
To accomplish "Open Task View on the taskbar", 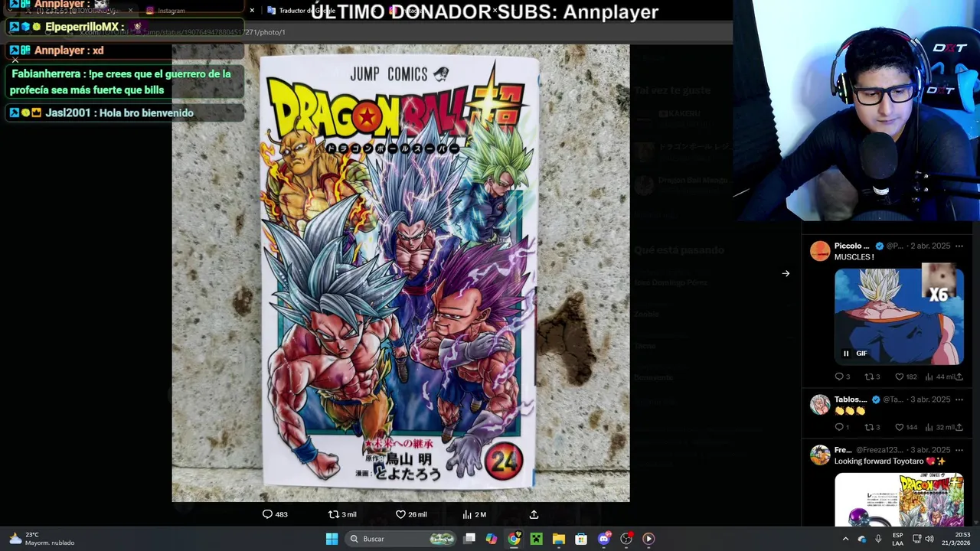I will point(469,539).
